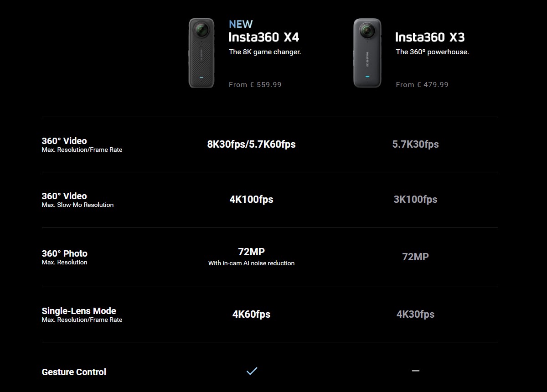Click the 4K100fps slow-mo value
547x392 pixels.
pyautogui.click(x=251, y=199)
